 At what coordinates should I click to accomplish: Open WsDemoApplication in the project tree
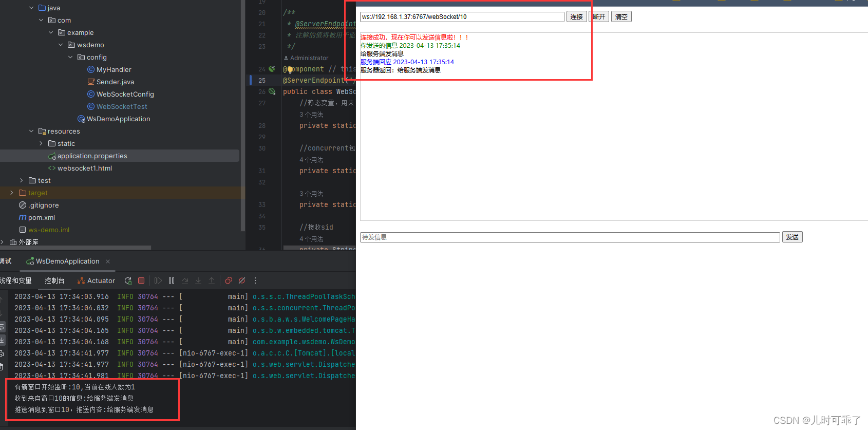click(x=118, y=119)
